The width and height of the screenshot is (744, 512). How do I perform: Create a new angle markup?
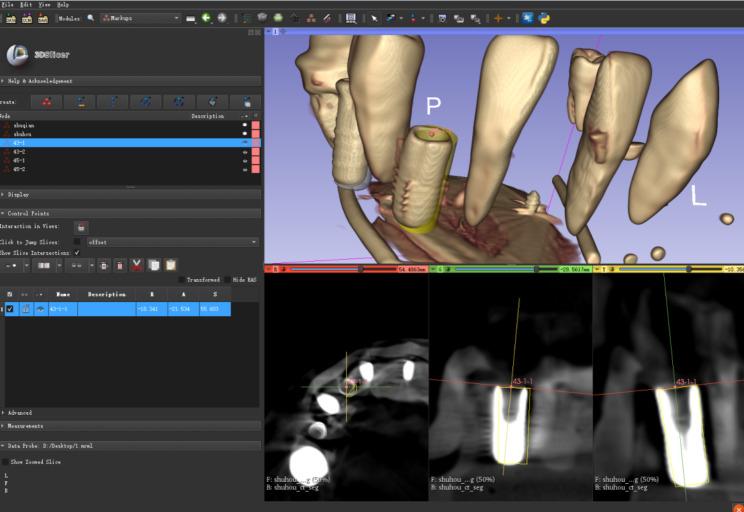pyautogui.click(x=113, y=102)
